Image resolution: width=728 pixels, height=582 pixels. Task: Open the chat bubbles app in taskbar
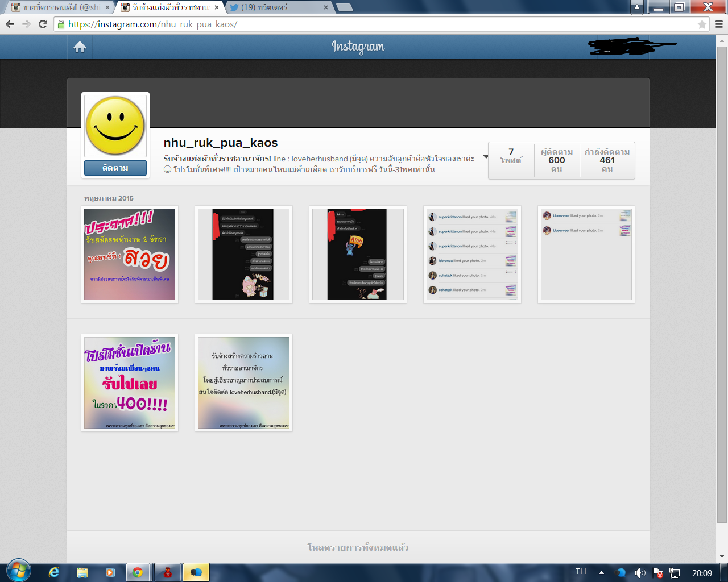click(x=196, y=572)
